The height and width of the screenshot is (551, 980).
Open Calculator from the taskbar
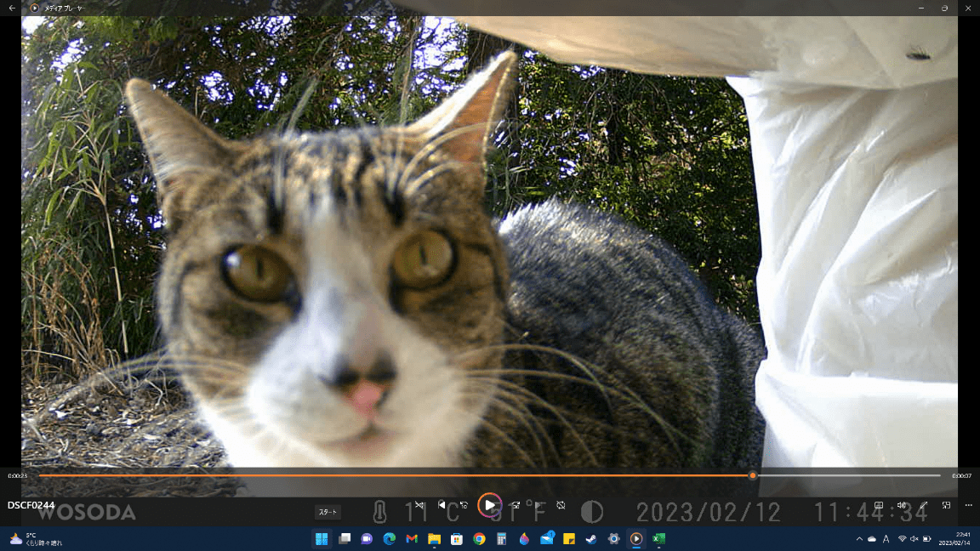tap(501, 538)
